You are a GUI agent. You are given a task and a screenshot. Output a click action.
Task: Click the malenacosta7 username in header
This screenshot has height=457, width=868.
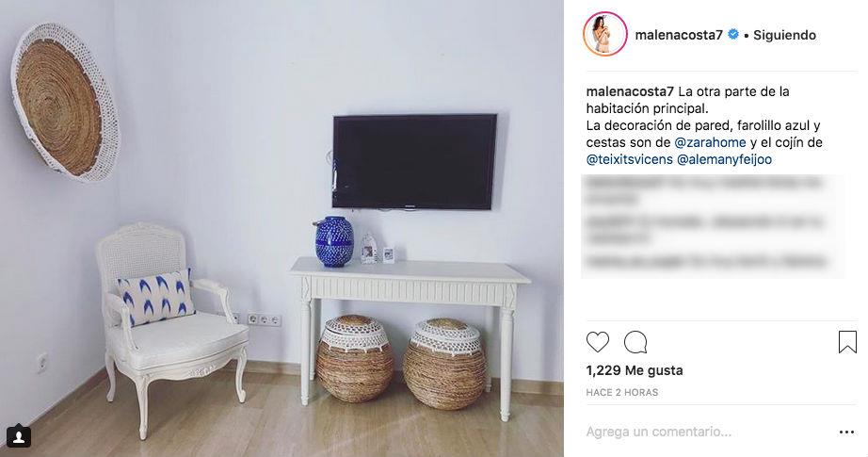[679, 35]
